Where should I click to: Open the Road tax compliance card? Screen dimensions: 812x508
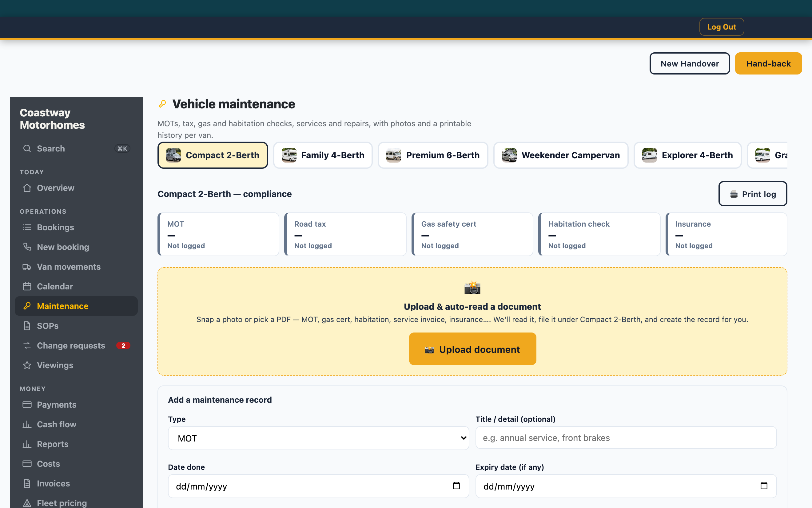point(345,234)
